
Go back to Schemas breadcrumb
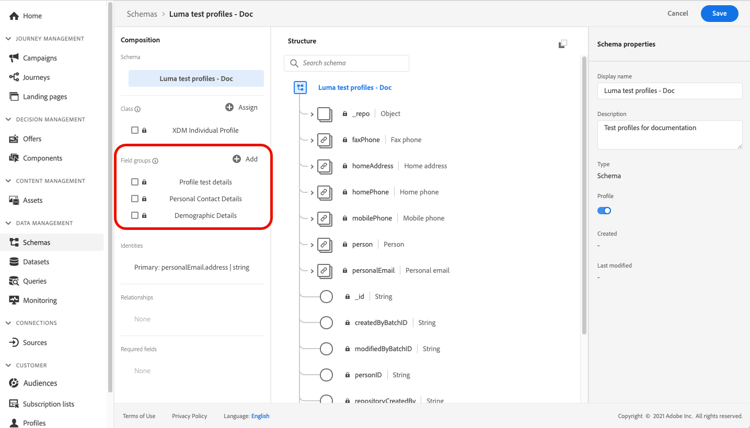(x=142, y=14)
